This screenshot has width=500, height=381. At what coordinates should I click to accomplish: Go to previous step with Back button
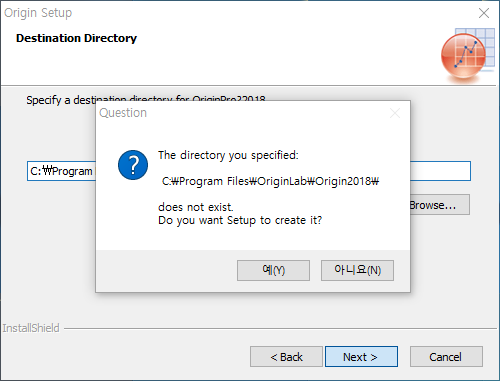(x=286, y=357)
